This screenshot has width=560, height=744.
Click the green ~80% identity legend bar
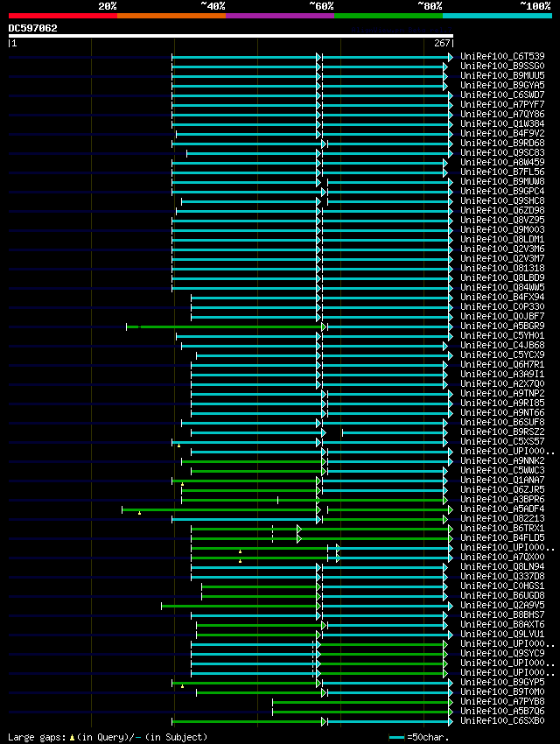click(x=388, y=16)
